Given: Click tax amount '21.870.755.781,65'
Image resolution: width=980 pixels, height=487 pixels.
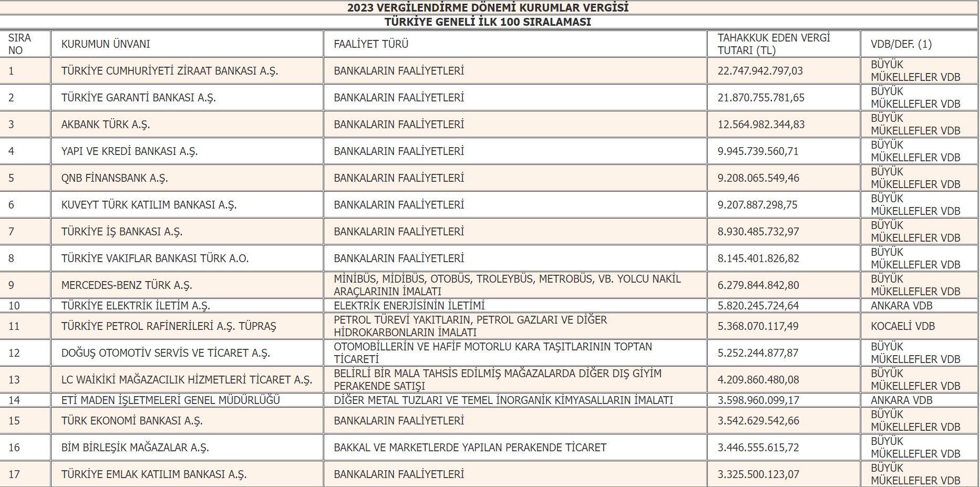Looking at the screenshot, I should (761, 98).
